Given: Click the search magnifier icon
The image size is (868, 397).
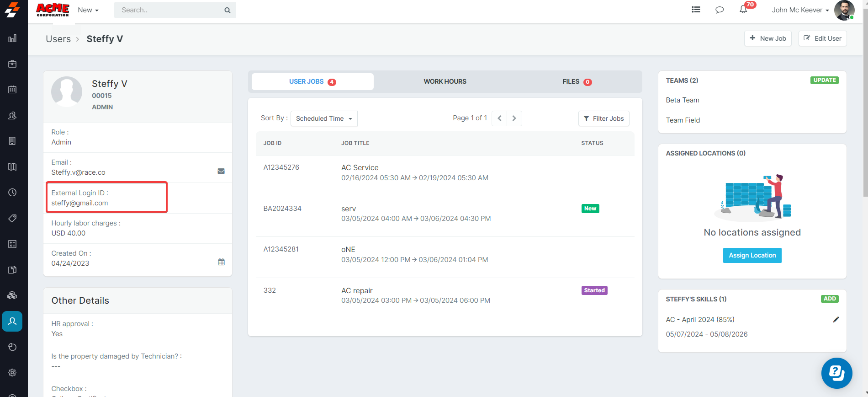Looking at the screenshot, I should [227, 10].
